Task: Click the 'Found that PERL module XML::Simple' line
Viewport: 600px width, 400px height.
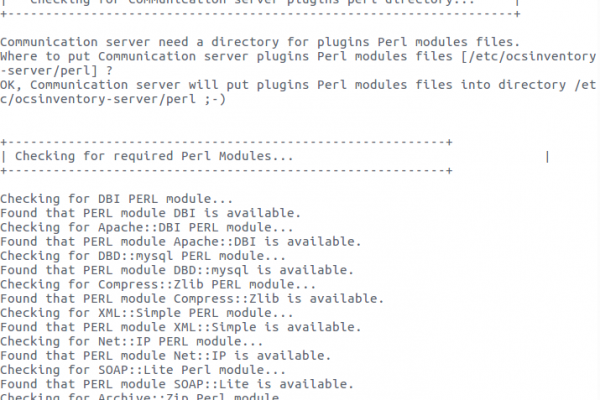Action: click(x=181, y=327)
